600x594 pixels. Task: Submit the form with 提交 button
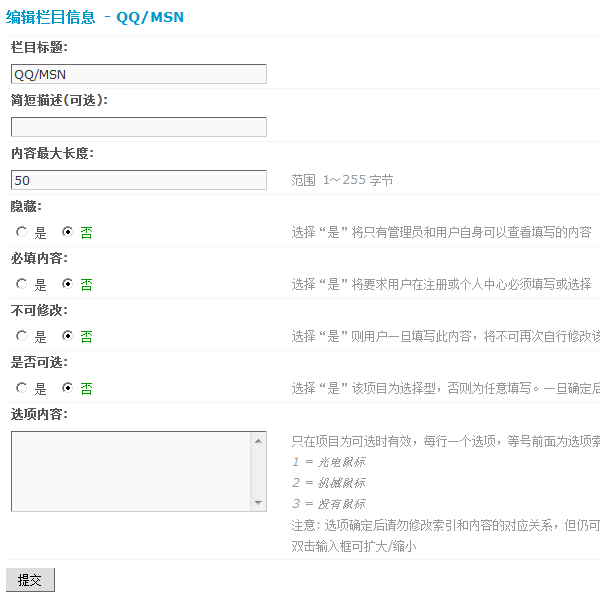point(30,580)
